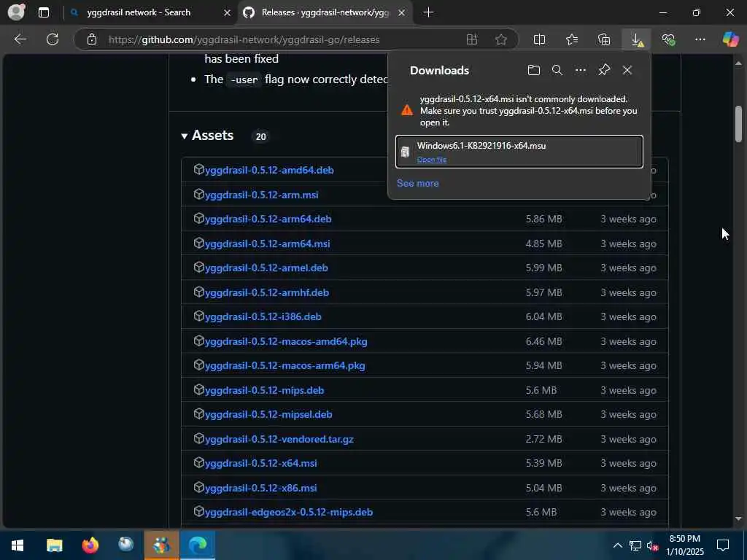The width and height of the screenshot is (747, 560).
Task: Switch to the Releases yggdrasil-network GitHub tab
Action: coord(326,12)
